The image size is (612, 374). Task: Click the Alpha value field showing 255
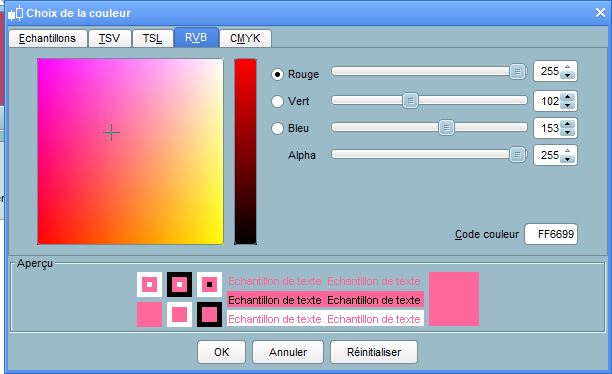click(x=548, y=155)
